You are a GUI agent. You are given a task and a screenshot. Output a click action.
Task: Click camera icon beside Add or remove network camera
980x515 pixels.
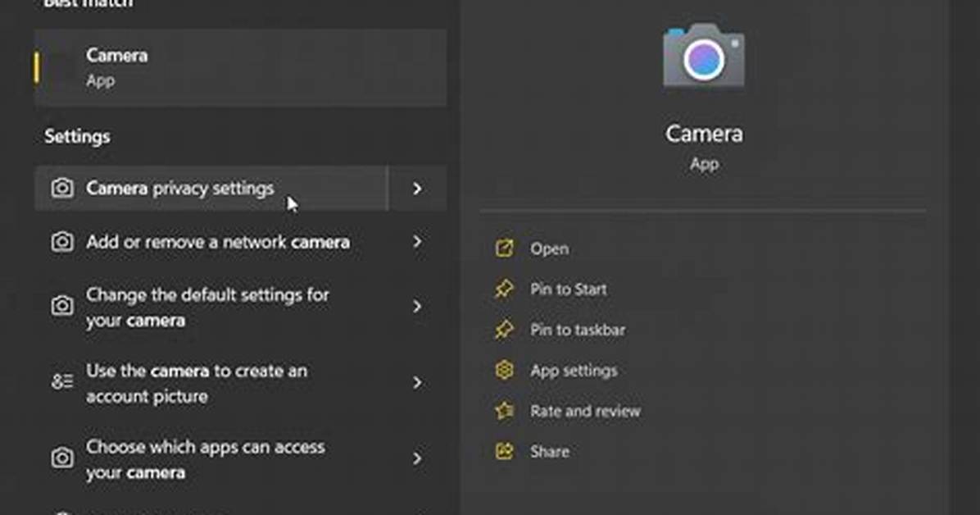[62, 242]
